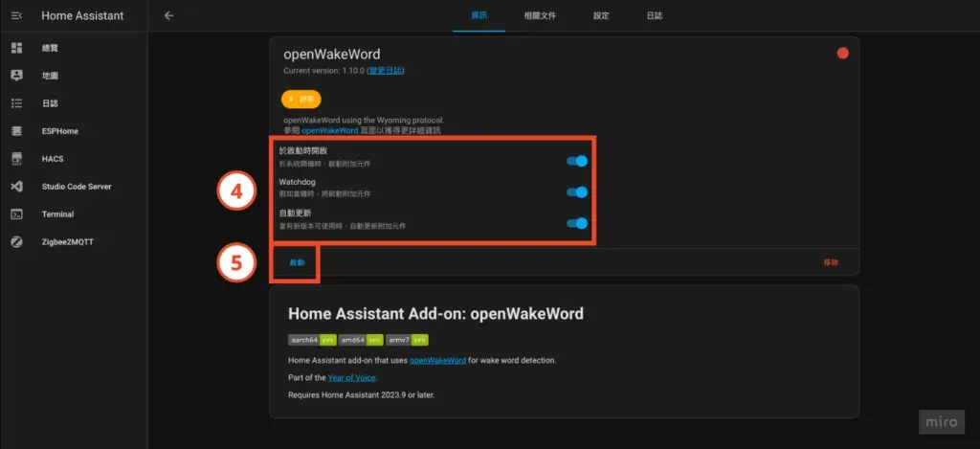
Task: Open the 總覽 overview dashboard icon
Action: pyautogui.click(x=16, y=48)
